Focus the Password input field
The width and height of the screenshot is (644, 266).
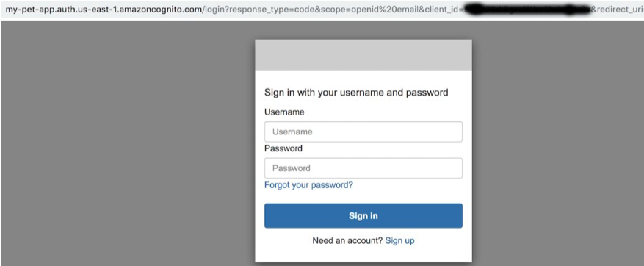tap(363, 168)
